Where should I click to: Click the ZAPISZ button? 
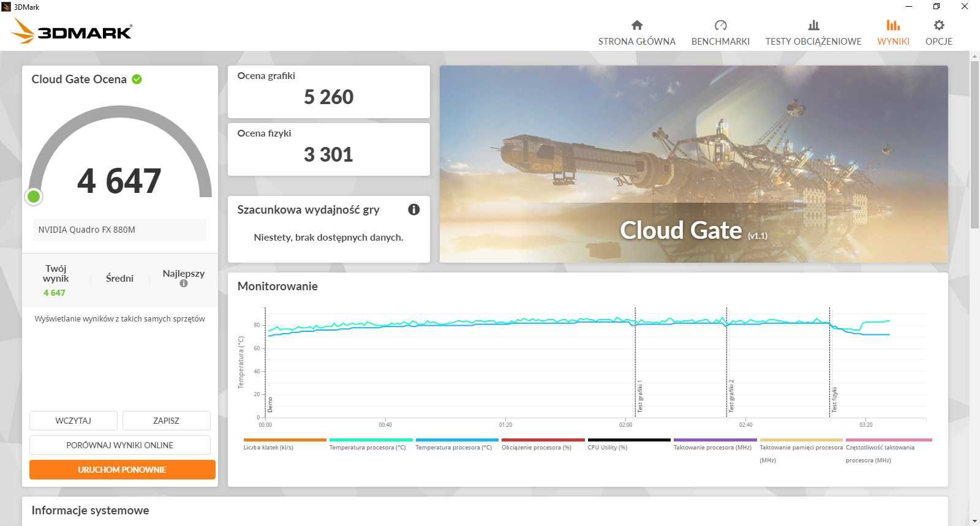click(167, 421)
